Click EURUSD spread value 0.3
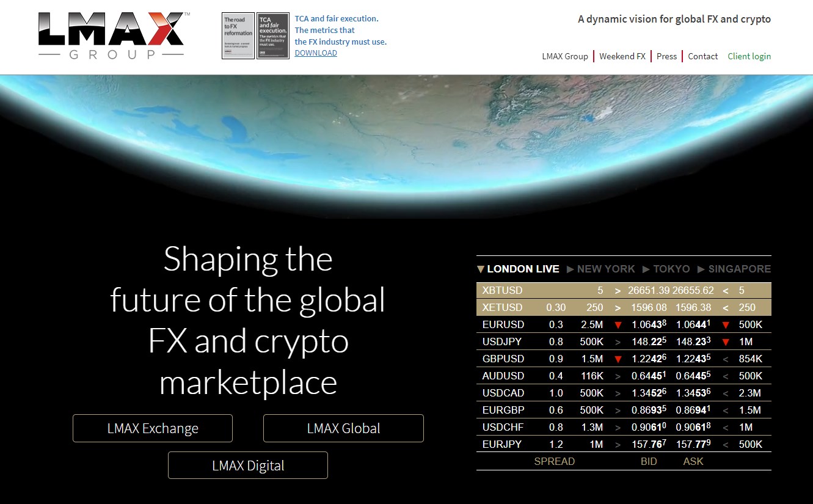This screenshot has width=813, height=504. coord(556,324)
